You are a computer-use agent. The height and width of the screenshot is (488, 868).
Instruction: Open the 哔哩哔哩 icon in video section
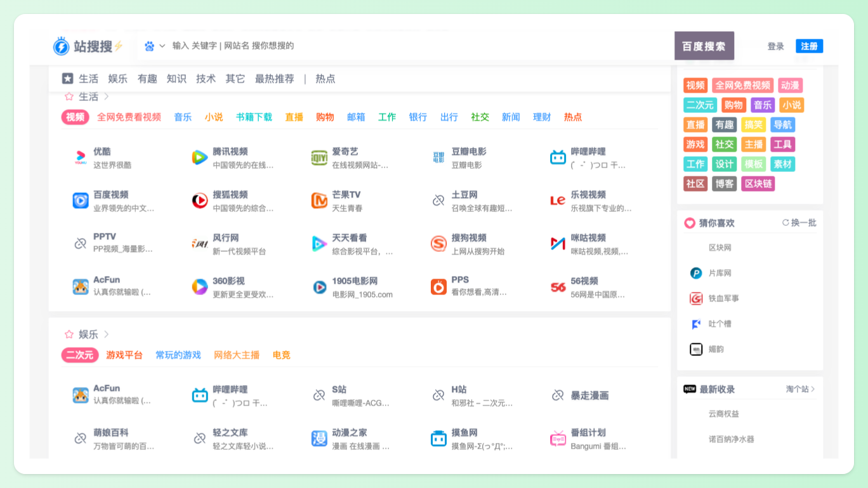(x=558, y=157)
